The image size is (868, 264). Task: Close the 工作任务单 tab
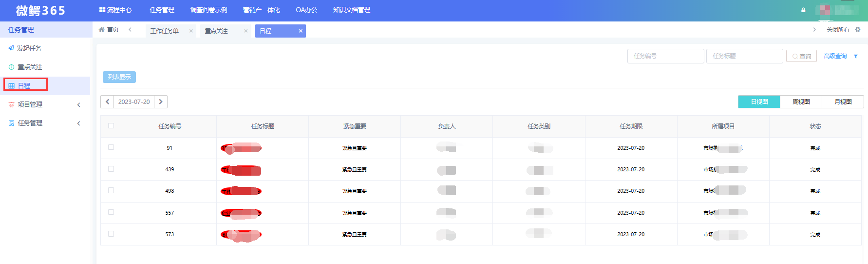(191, 31)
